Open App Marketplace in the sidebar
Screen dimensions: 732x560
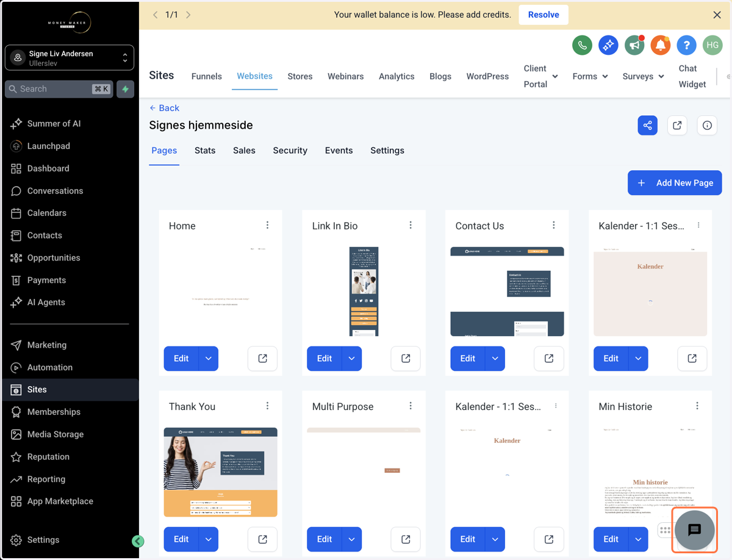coord(60,501)
